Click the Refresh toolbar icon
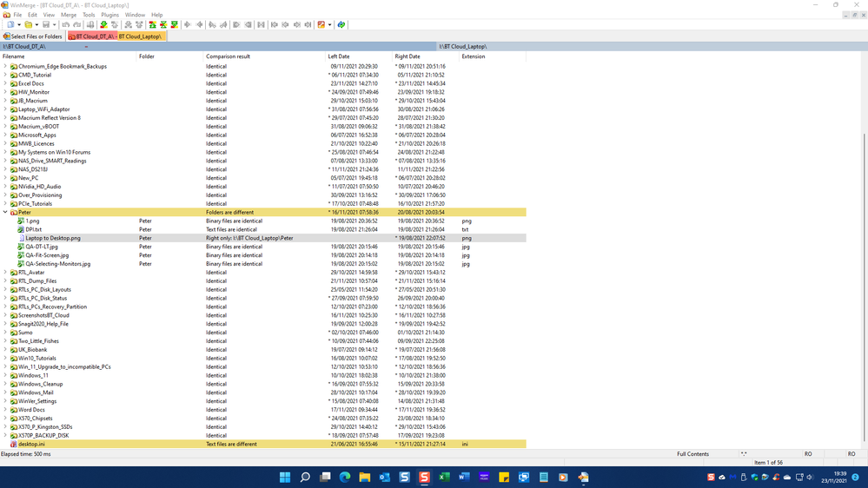Viewport: 868px width, 488px height. point(341,25)
